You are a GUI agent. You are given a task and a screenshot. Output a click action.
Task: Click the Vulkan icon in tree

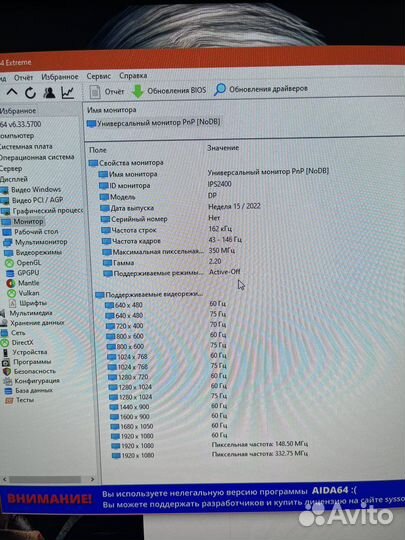tap(12, 293)
